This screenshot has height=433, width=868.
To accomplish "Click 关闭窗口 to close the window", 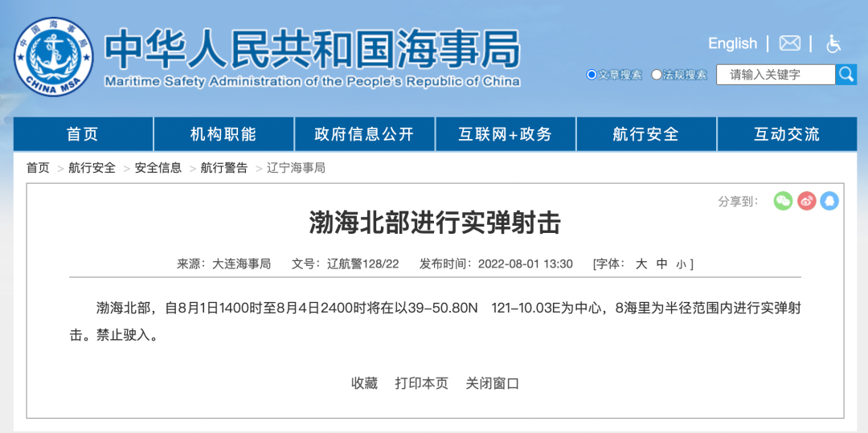I will click(x=493, y=383).
